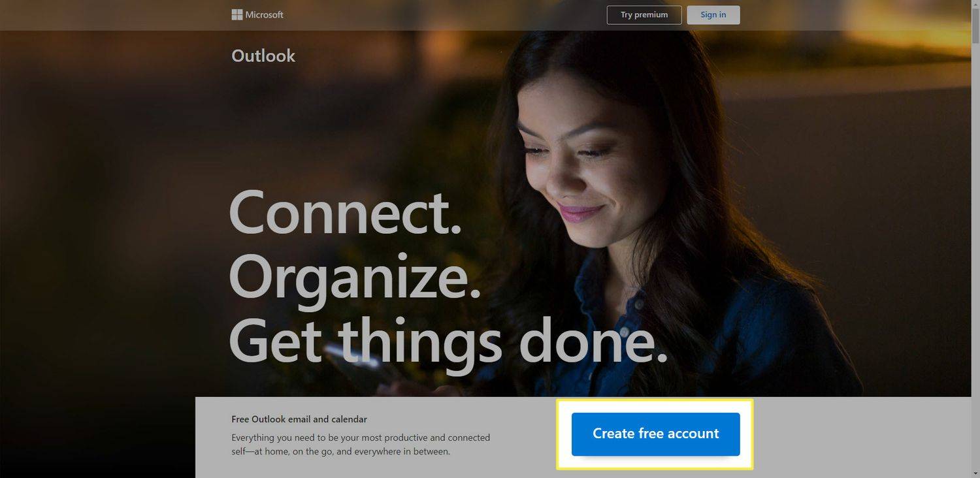This screenshot has height=478, width=980.
Task: Click the "Connect." headline word
Action: coord(346,213)
